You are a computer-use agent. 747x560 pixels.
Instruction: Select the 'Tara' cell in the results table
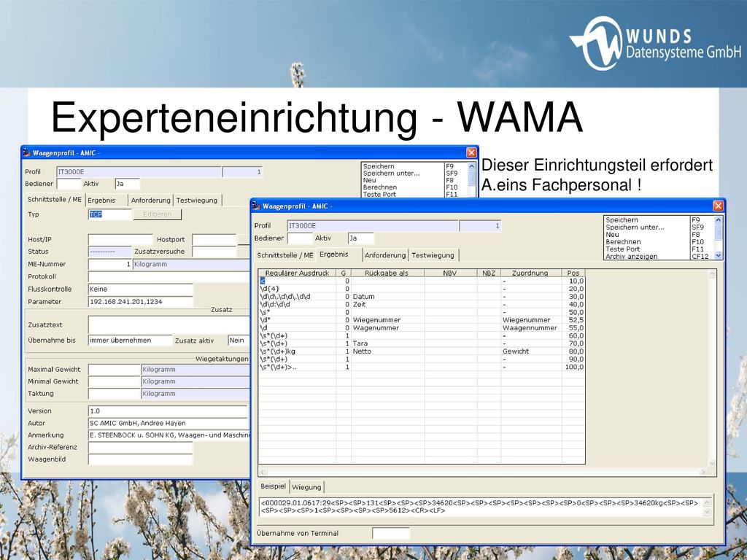388,343
